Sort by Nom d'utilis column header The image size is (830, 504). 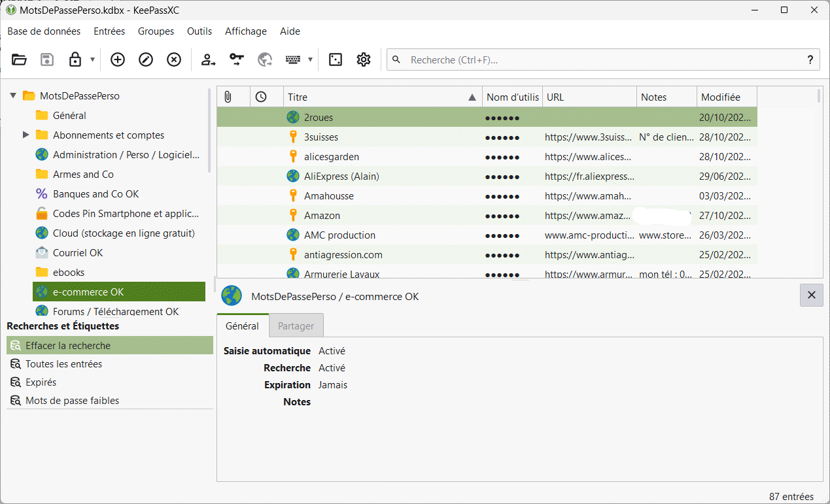513,97
